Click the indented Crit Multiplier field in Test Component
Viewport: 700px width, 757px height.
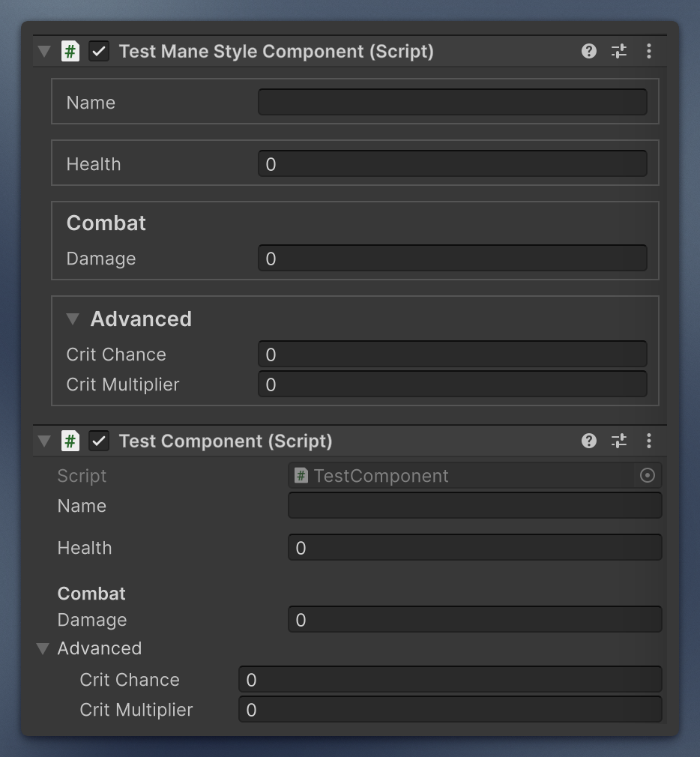pyautogui.click(x=450, y=709)
